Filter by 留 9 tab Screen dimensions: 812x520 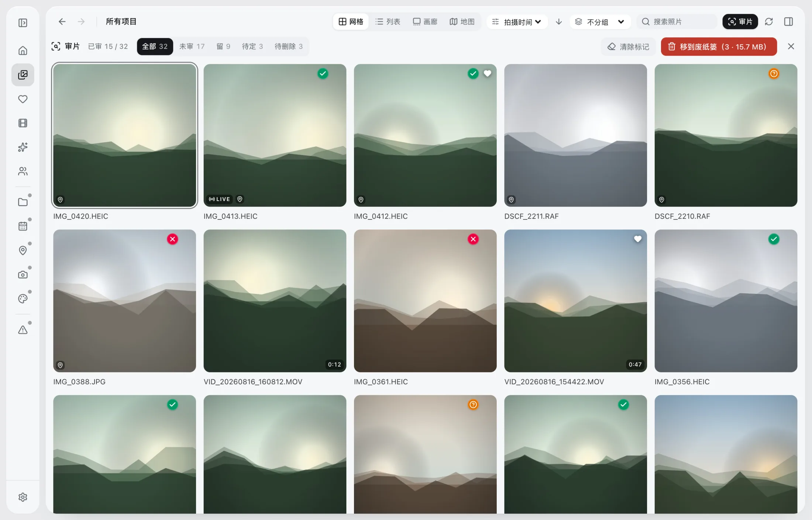(223, 46)
